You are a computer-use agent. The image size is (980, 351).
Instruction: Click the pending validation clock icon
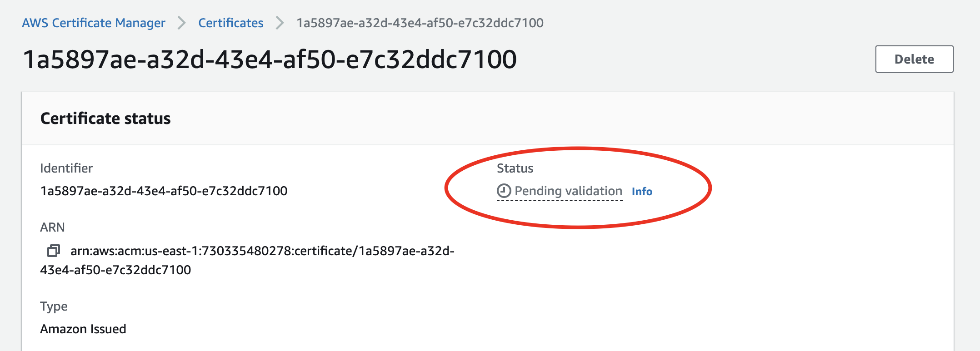pyautogui.click(x=504, y=191)
